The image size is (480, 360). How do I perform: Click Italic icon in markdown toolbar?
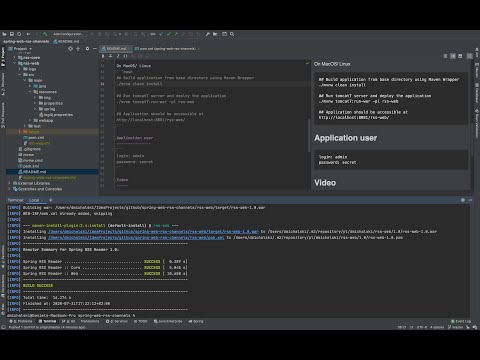click(x=118, y=56)
